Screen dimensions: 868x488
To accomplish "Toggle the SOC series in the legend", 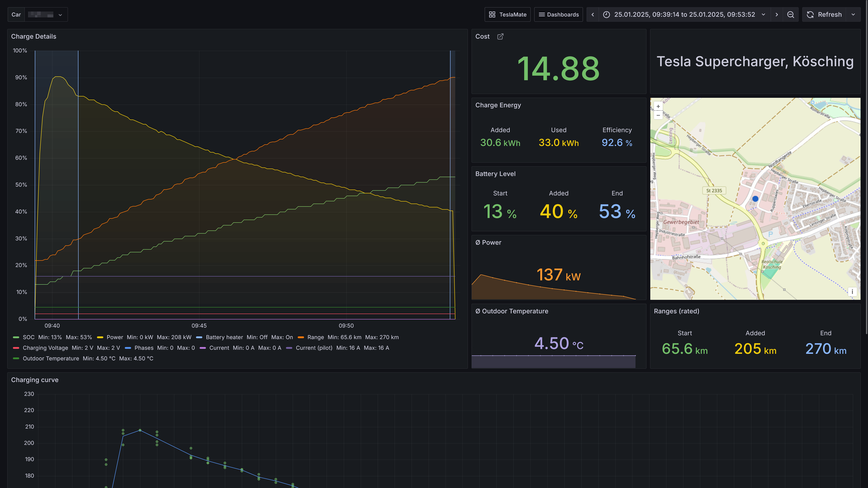I will (29, 337).
